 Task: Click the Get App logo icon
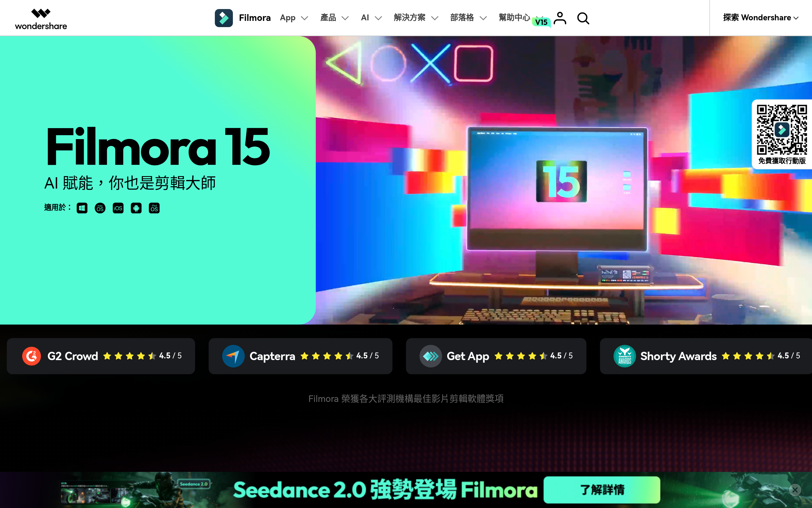coord(431,356)
